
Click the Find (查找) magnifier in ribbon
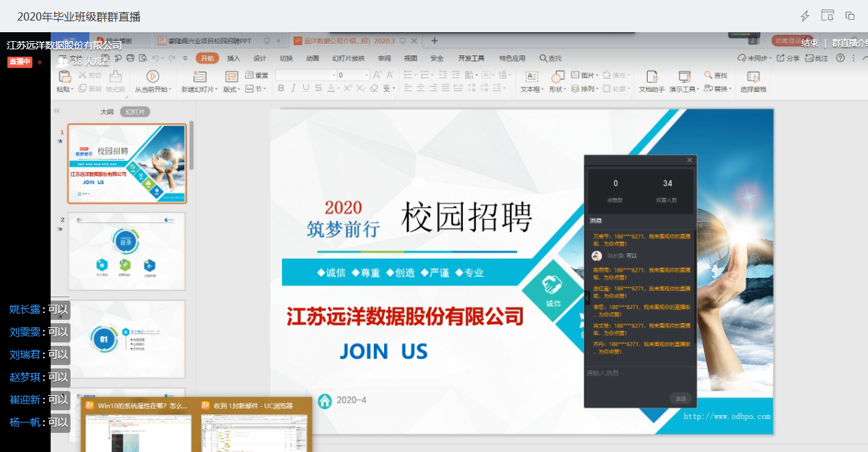pyautogui.click(x=709, y=75)
